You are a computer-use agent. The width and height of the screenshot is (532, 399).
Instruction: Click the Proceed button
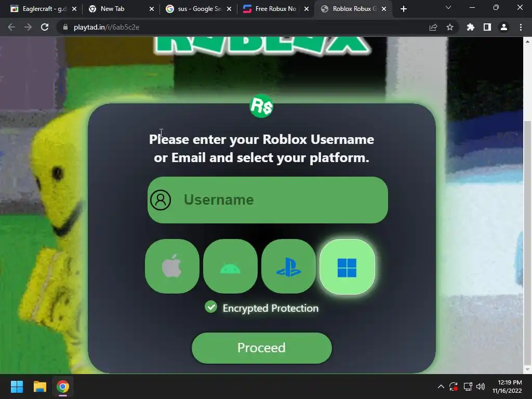262,348
